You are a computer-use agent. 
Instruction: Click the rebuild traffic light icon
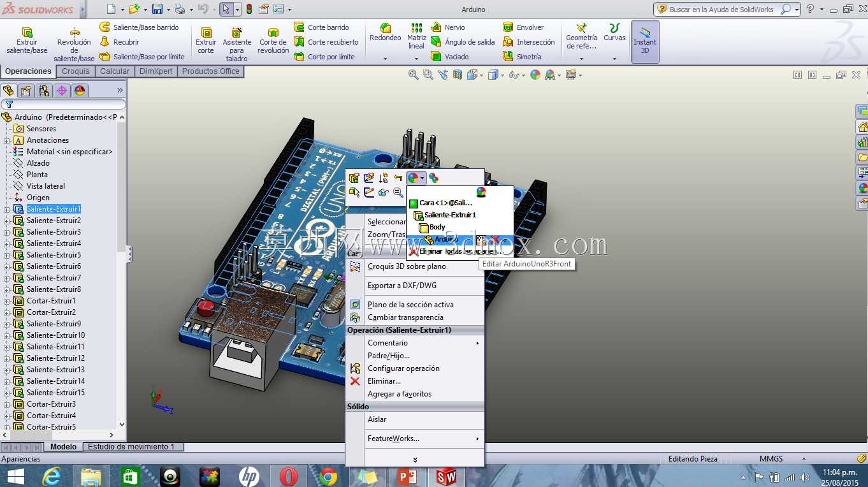(x=249, y=9)
